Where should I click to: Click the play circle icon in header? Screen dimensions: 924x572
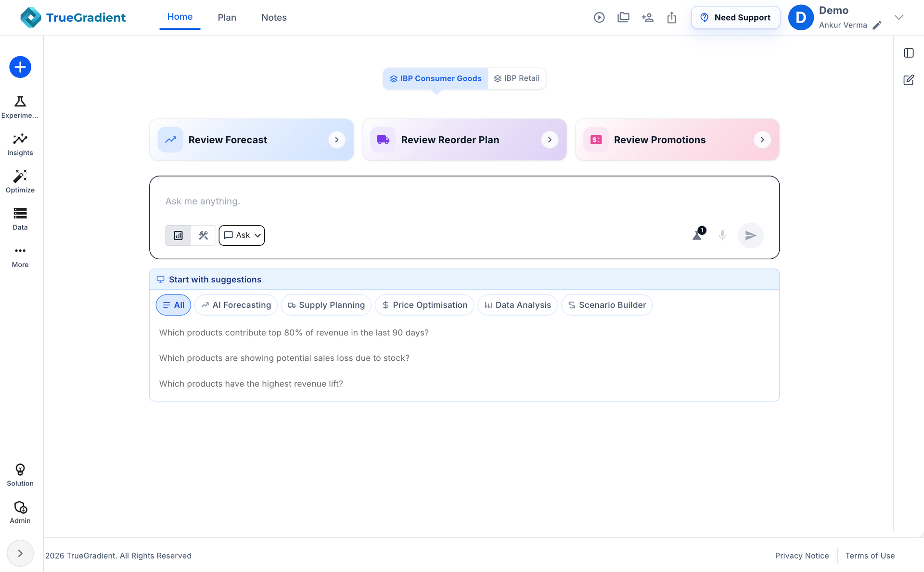pyautogui.click(x=599, y=17)
